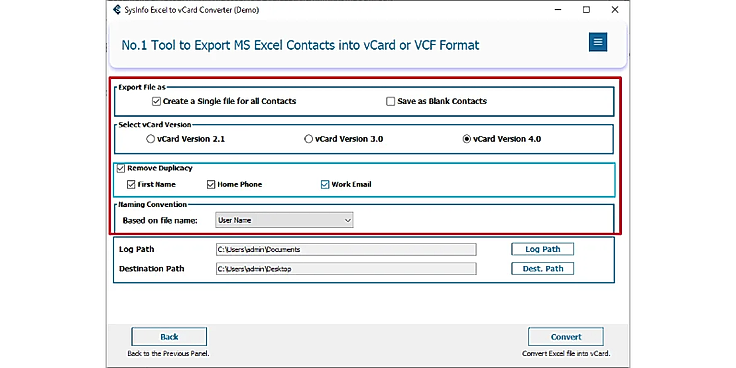Click the Log Path button
Screen dimensions: 736x368
click(x=543, y=249)
